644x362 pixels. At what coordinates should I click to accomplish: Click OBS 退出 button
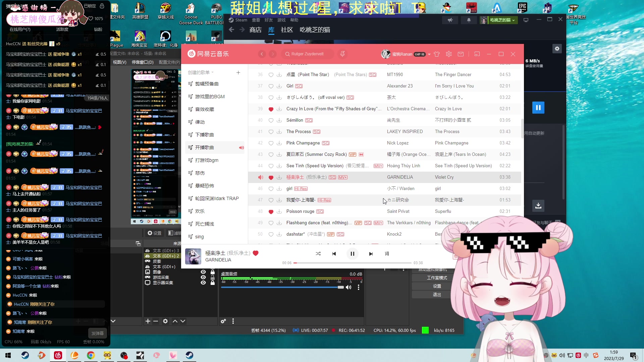coord(437,295)
